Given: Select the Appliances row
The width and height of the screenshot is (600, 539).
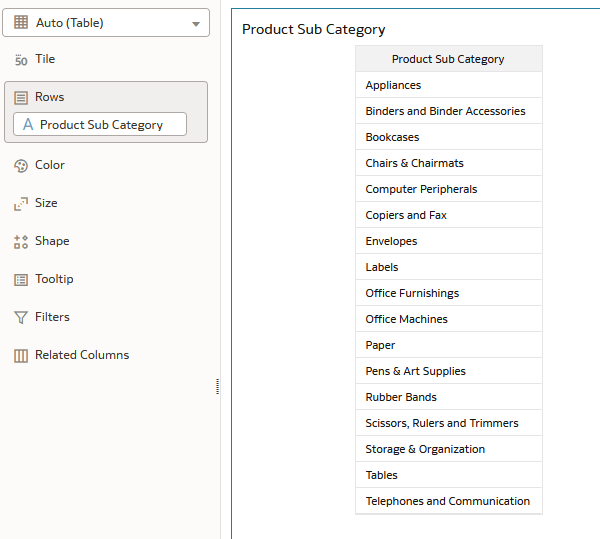Looking at the screenshot, I should pos(449,85).
